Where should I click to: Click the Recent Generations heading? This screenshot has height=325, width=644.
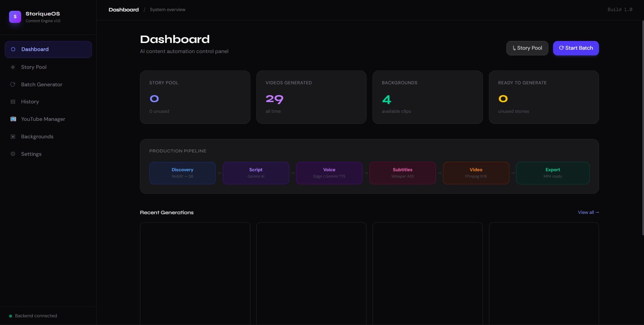point(167,213)
